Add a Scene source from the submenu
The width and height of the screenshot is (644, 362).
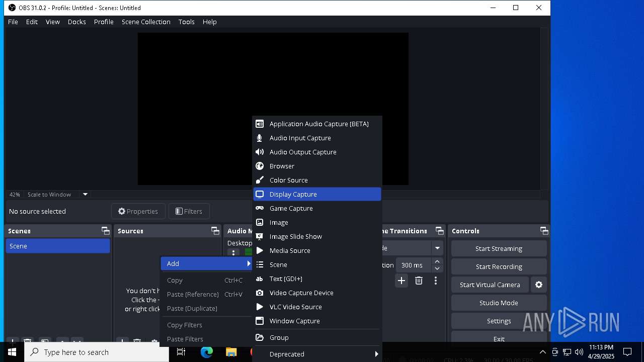[x=317, y=264]
